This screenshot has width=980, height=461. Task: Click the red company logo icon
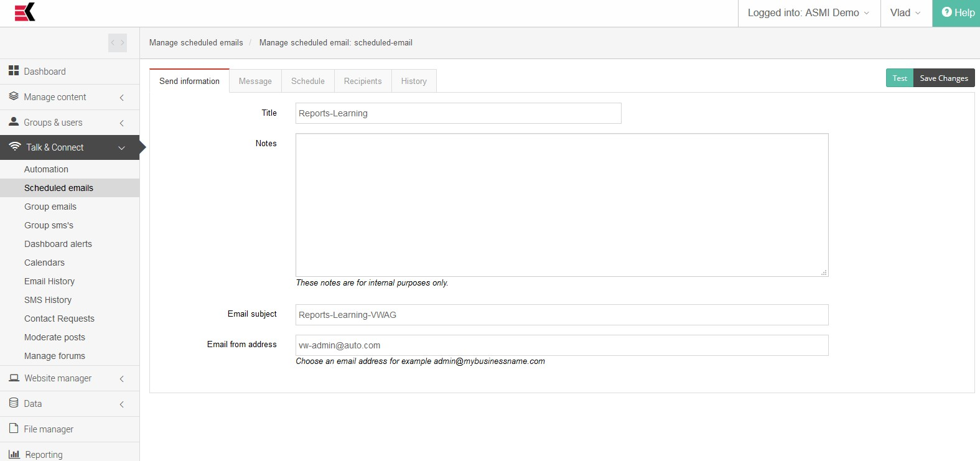25,12
